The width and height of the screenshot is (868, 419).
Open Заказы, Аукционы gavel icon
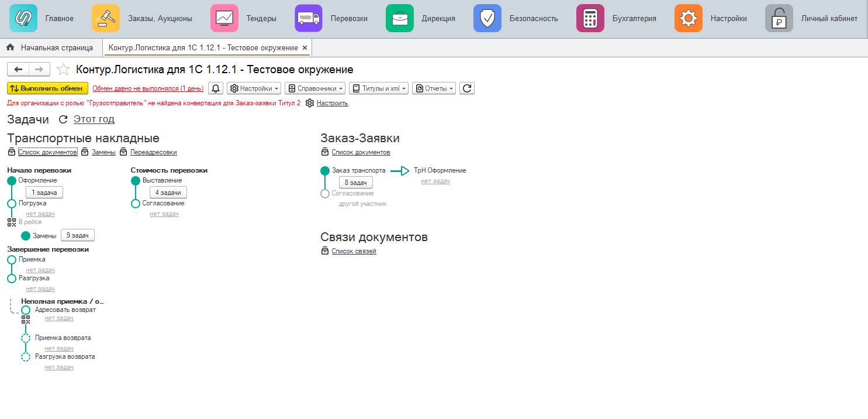click(x=106, y=18)
